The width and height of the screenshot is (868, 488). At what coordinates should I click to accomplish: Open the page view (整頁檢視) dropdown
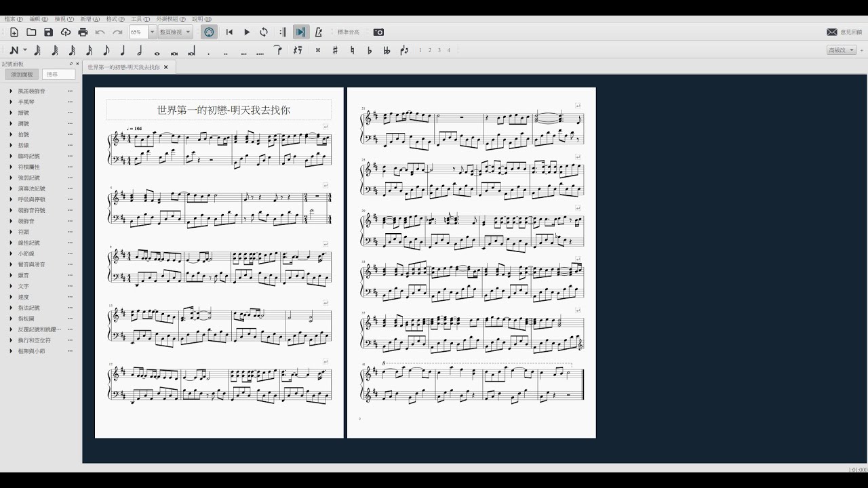coord(175,32)
